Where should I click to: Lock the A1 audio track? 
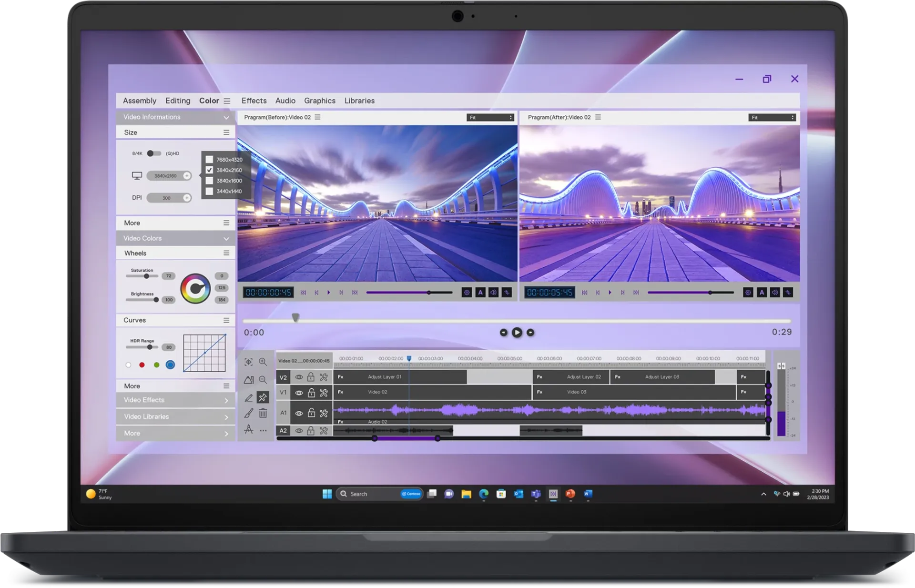pyautogui.click(x=311, y=413)
